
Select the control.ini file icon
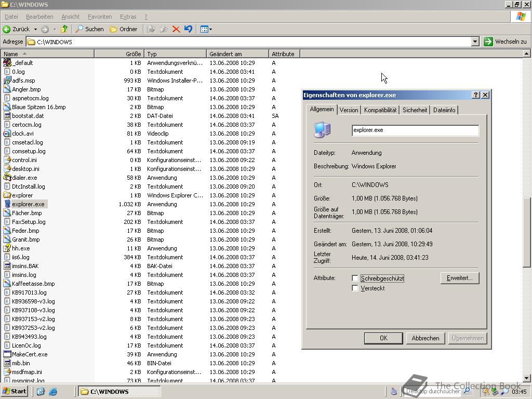tap(7, 160)
